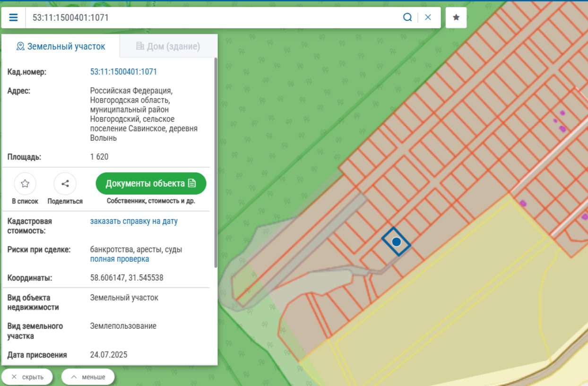Switch to Земельный участок tab

point(61,46)
